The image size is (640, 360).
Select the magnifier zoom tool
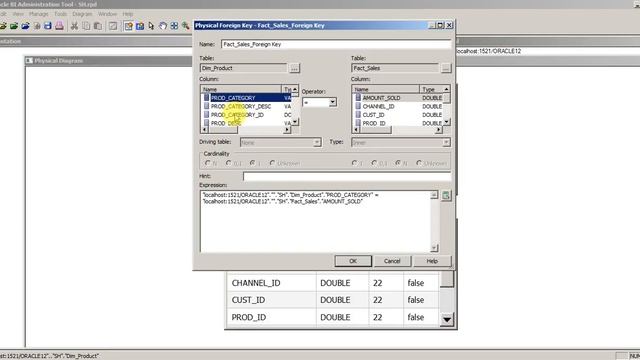[186, 26]
